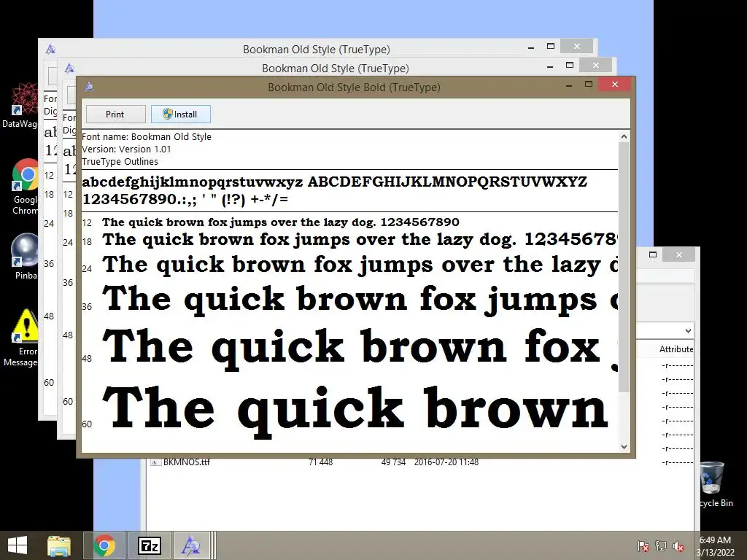Minimize the rearmost Bookman Old Style window
The height and width of the screenshot is (560, 747).
[x=531, y=47]
